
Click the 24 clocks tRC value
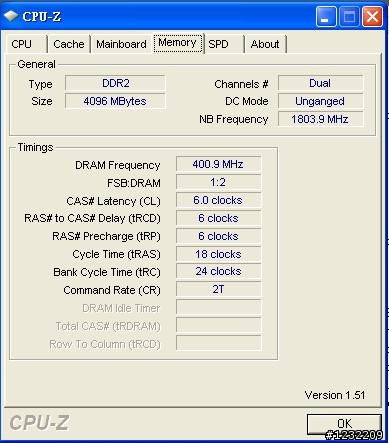[x=218, y=271]
